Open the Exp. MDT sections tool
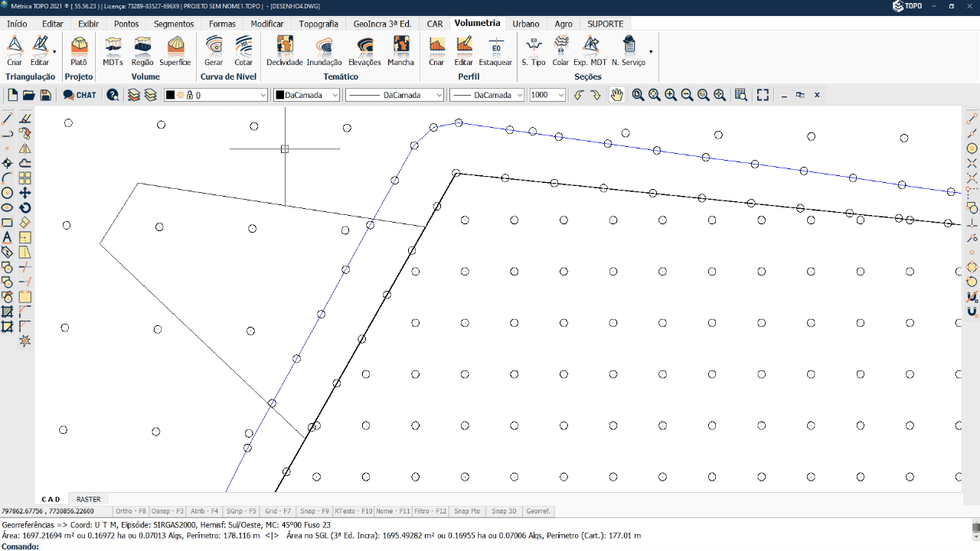This screenshot has width=980, height=551. [590, 51]
